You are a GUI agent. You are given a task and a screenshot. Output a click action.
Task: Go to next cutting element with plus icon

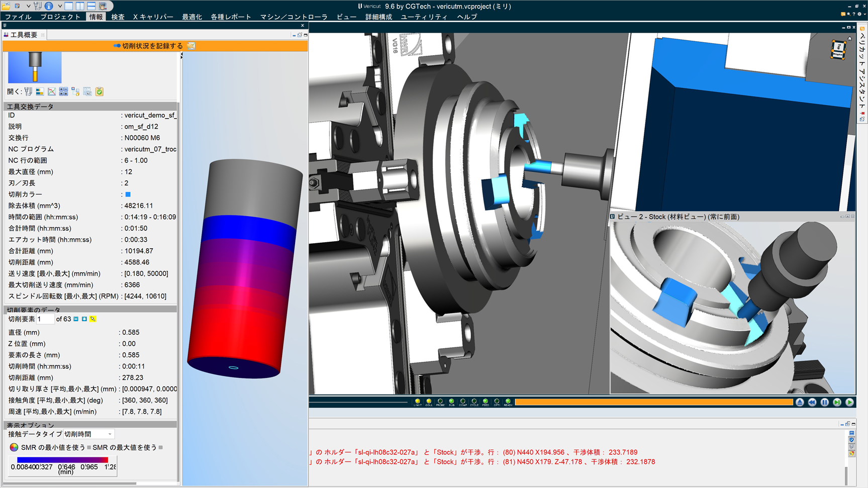pyautogui.click(x=84, y=319)
